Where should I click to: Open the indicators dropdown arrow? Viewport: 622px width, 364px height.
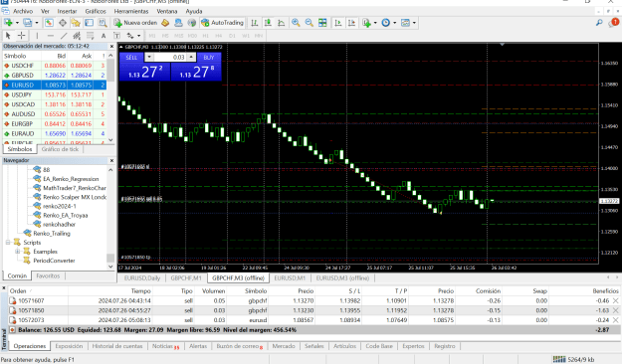(x=375, y=23)
